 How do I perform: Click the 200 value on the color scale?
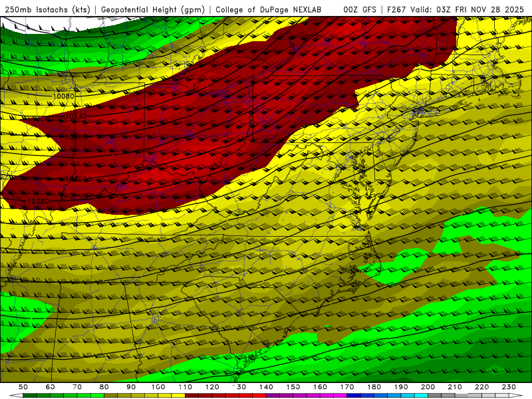[x=428, y=387]
